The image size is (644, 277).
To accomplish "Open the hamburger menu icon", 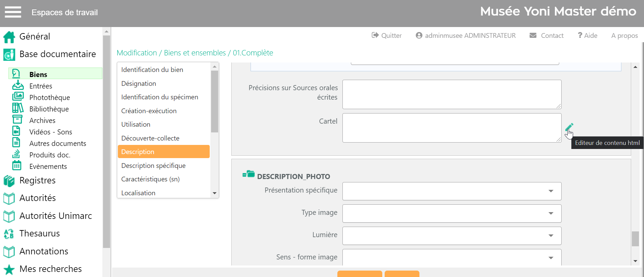I will pos(13,12).
